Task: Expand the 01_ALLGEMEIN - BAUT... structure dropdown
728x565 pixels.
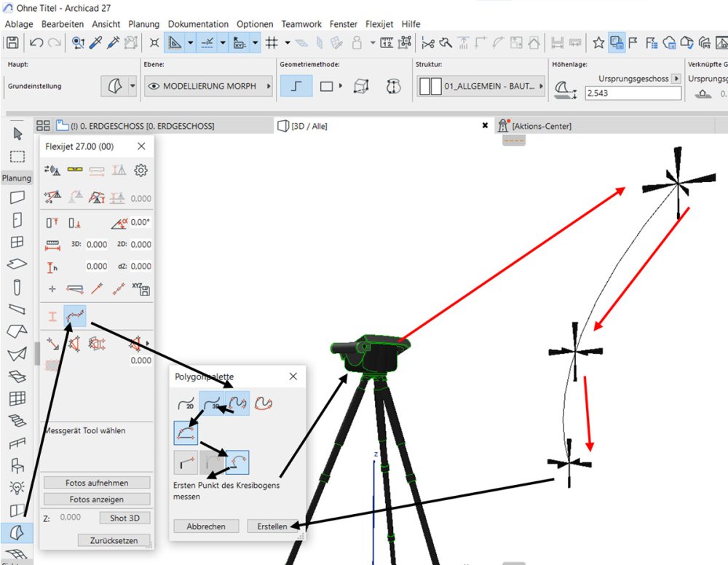Action: (481, 87)
